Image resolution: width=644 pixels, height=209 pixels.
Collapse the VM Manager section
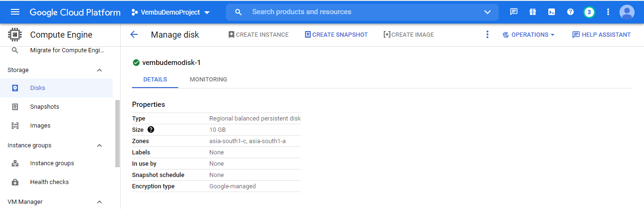click(x=99, y=202)
